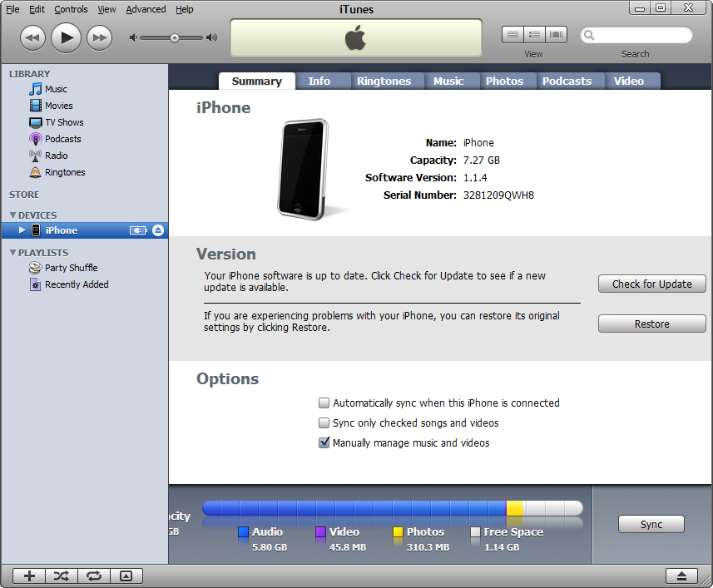Click the blue Audio legend swatch
Screen dimensions: 713x588
[243, 531]
